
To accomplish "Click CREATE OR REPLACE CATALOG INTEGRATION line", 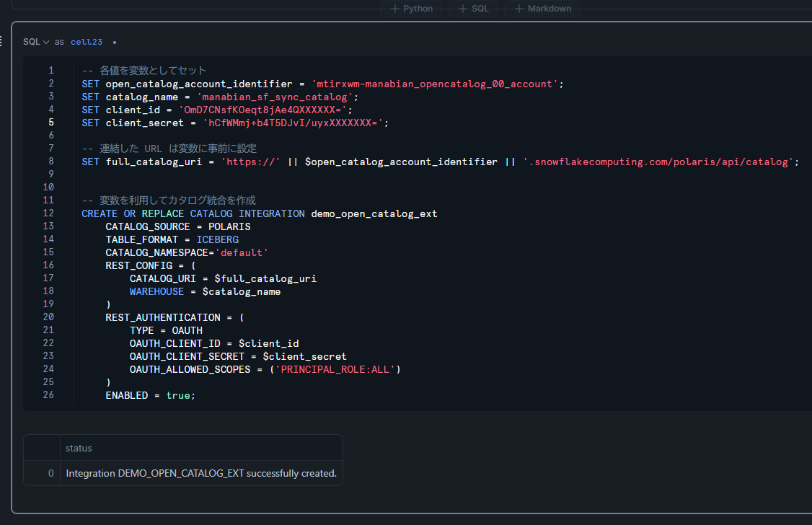I will 259,213.
